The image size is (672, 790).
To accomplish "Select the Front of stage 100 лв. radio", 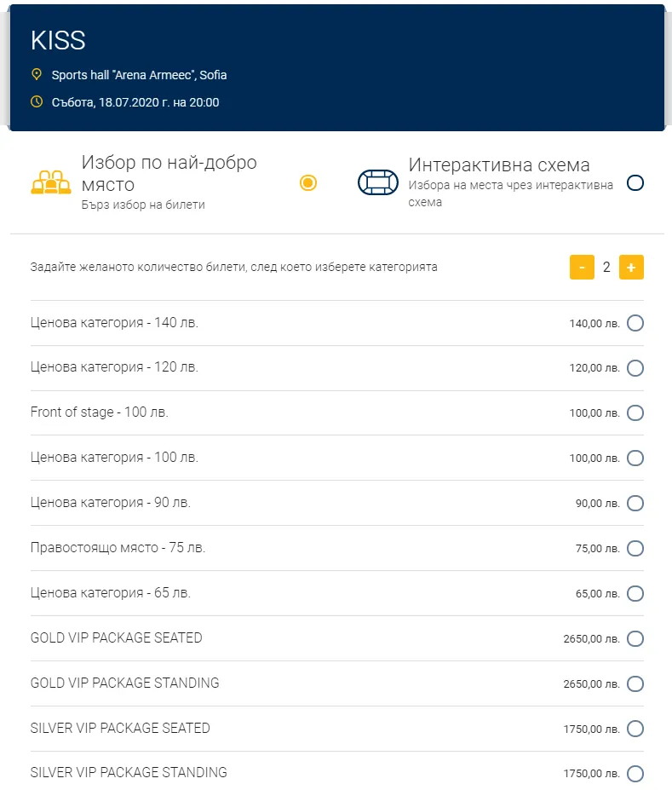I will [x=635, y=412].
